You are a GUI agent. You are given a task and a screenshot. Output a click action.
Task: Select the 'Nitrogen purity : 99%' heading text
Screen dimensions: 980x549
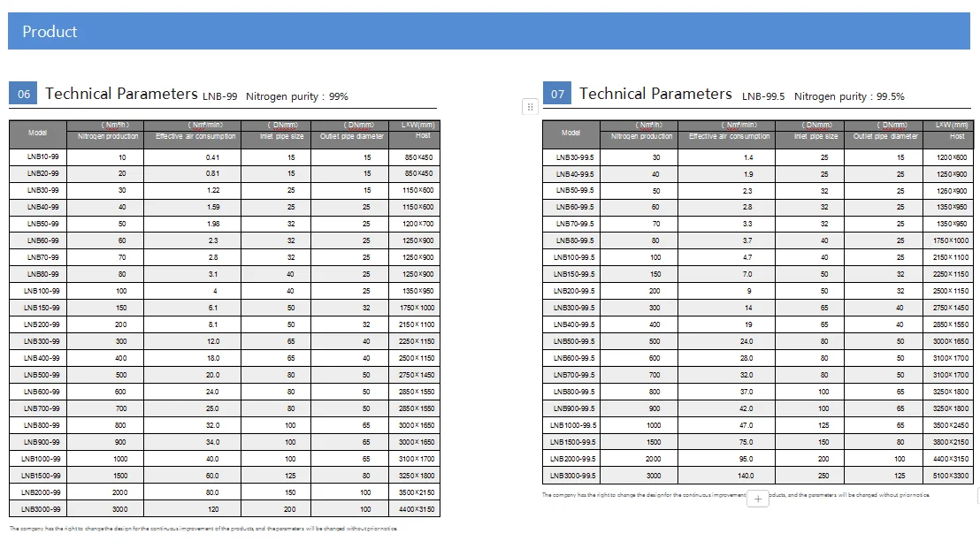click(297, 96)
